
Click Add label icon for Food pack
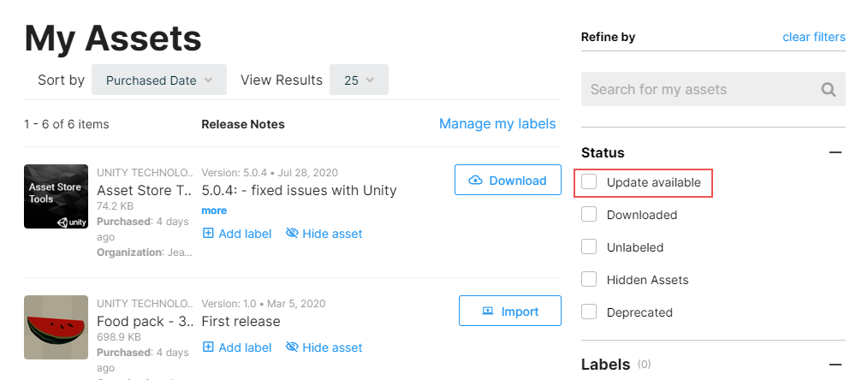point(209,347)
